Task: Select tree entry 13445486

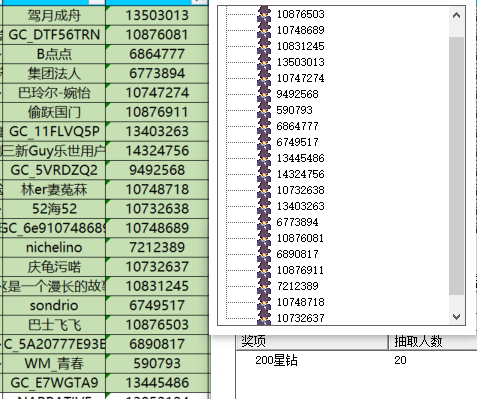Action: point(300,158)
